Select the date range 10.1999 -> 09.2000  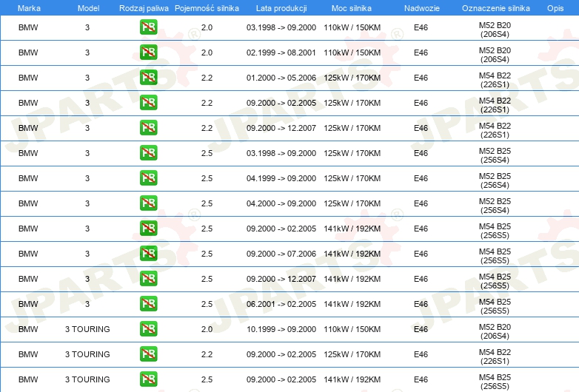(x=281, y=329)
